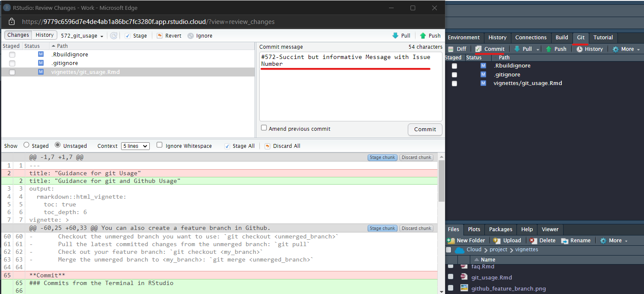Image resolution: width=644 pixels, height=294 pixels.
Task: Click the Revert icon in changes toolbar
Action: 160,36
